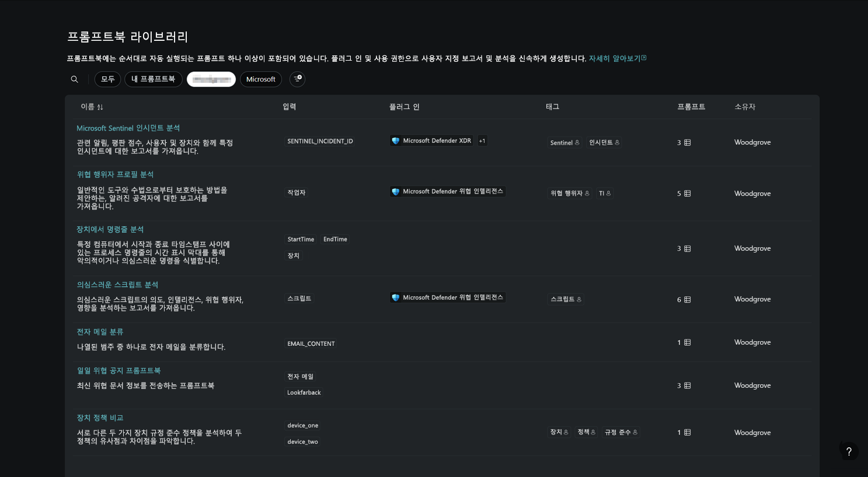Click prompt count icon for 위협 행위자 프로필 row
The width and height of the screenshot is (868, 477).
[x=688, y=194]
